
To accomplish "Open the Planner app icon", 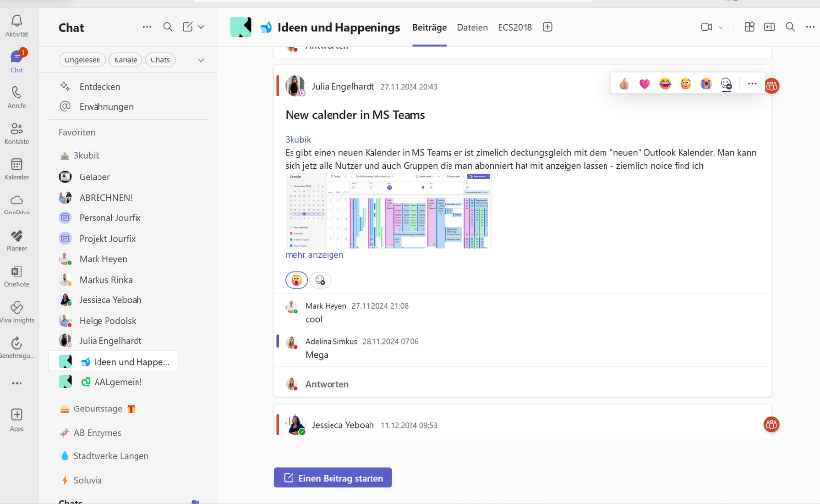I will click(x=17, y=240).
